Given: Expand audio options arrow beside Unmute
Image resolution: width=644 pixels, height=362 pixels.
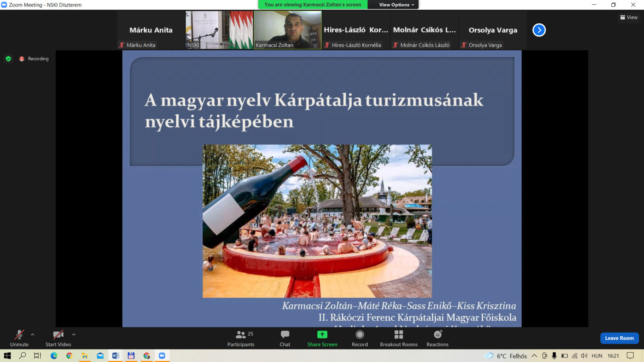Looking at the screenshot, I should 33,334.
